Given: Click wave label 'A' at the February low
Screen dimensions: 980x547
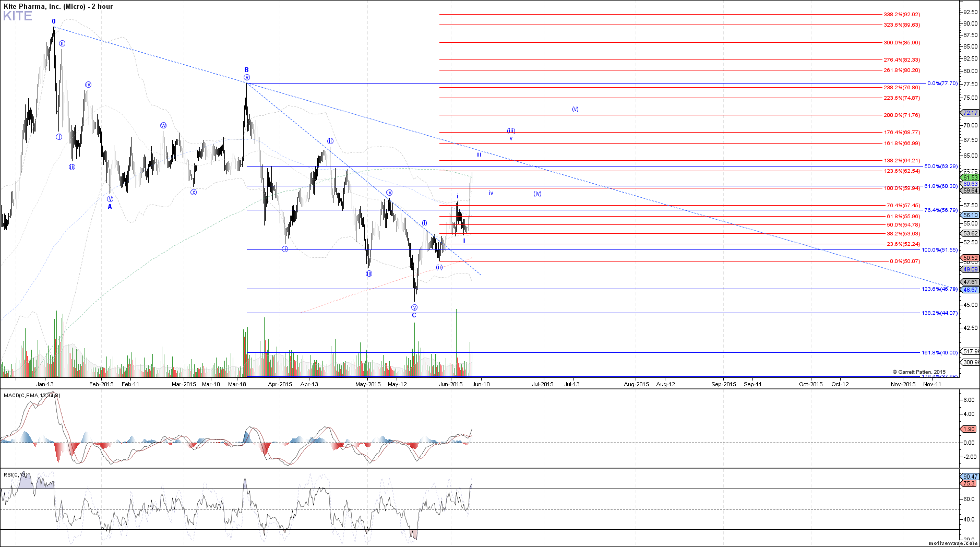Looking at the screenshot, I should (x=110, y=207).
